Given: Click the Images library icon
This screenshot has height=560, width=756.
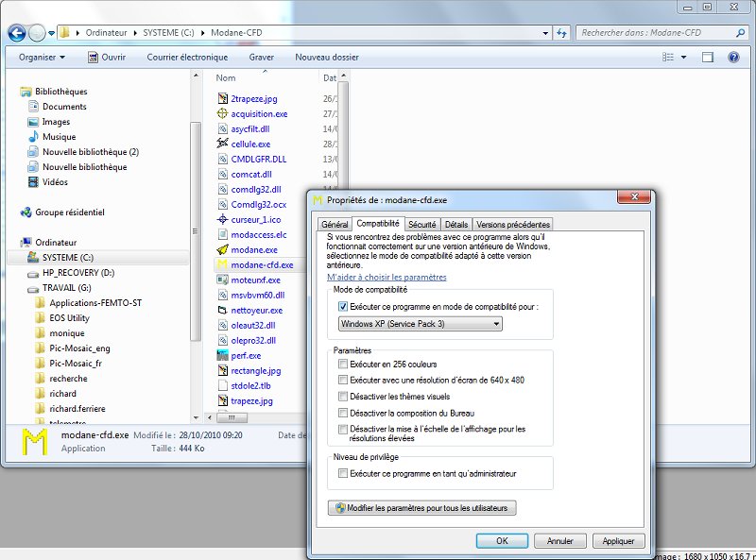Looking at the screenshot, I should [33, 122].
